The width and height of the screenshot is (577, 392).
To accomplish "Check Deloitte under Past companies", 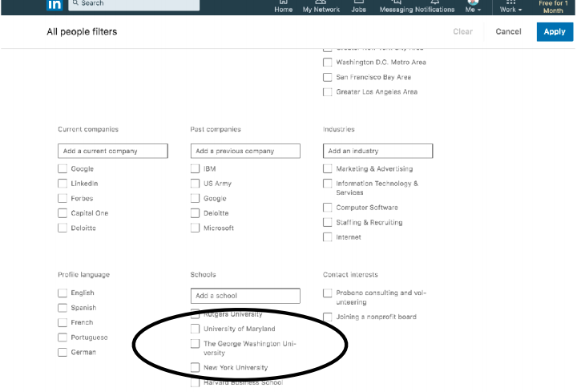I will tap(195, 213).
